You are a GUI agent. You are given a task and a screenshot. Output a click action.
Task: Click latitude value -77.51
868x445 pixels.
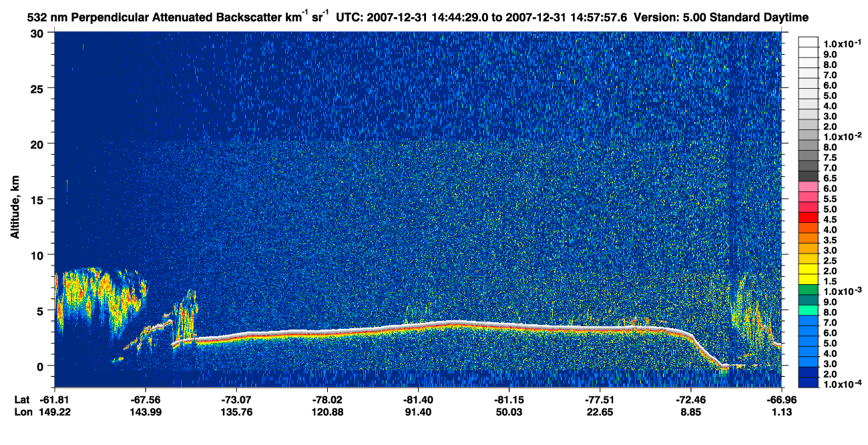[600, 400]
